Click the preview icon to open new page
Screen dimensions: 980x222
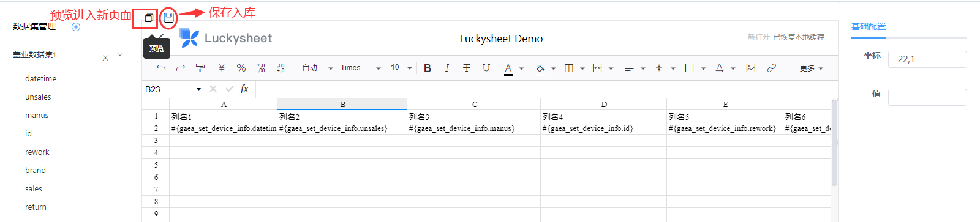click(x=148, y=18)
